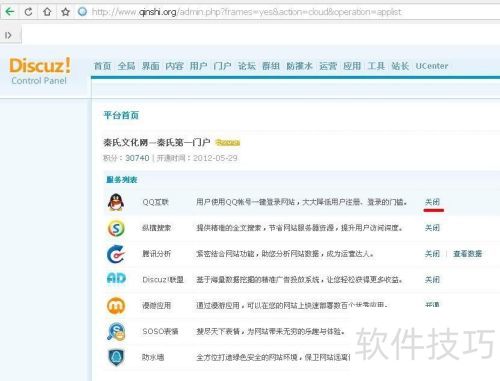
Task: Click the 腾讯分析 service icon
Action: pyautogui.click(x=116, y=254)
